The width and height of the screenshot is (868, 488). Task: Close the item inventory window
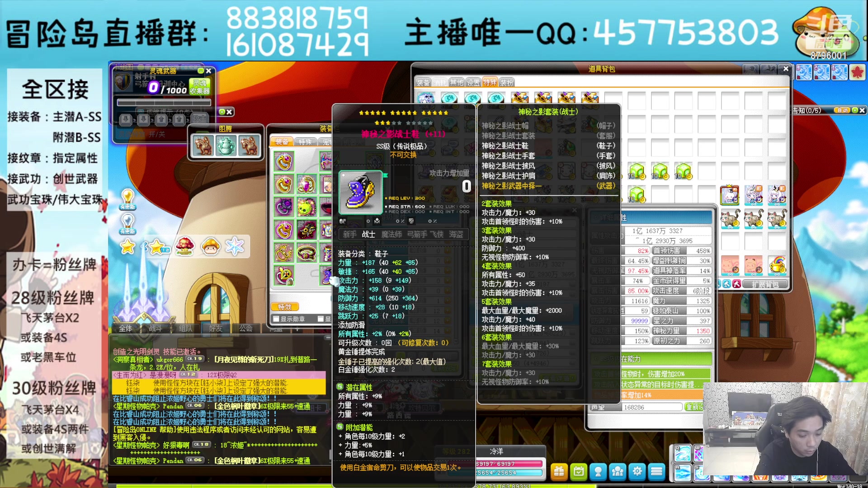[x=786, y=69]
